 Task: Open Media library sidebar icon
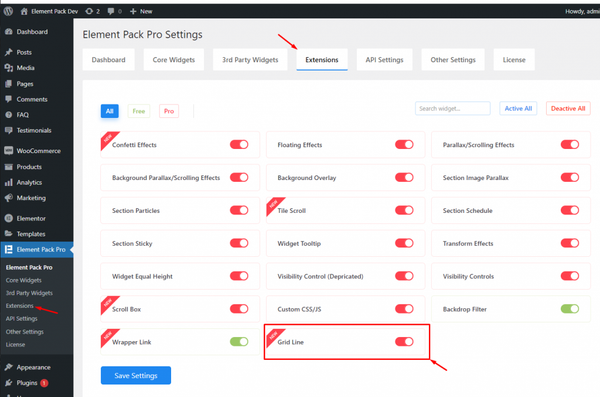(x=8, y=68)
